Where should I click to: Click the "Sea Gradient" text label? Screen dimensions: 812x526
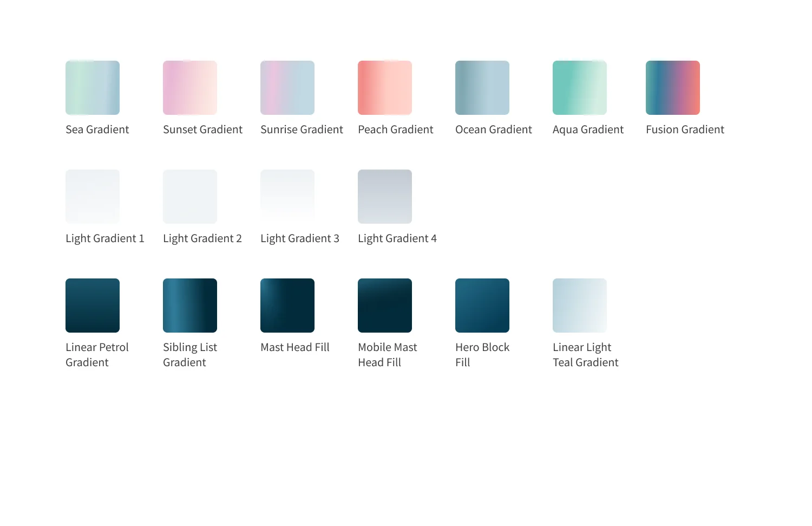coord(97,129)
